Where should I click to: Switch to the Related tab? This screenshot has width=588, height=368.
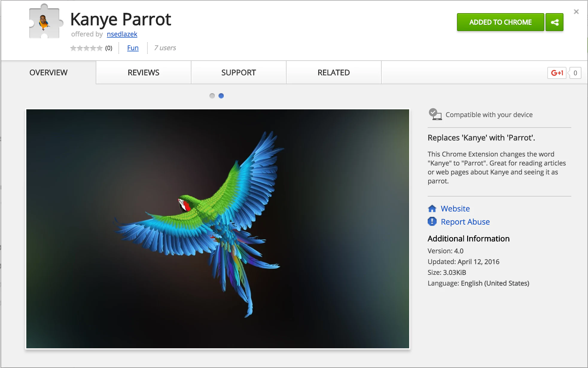coord(334,72)
